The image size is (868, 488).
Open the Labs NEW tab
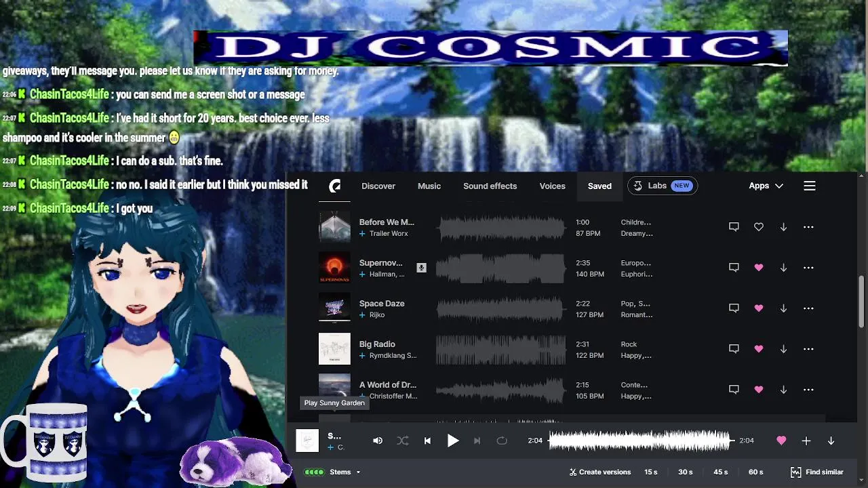[663, 186]
